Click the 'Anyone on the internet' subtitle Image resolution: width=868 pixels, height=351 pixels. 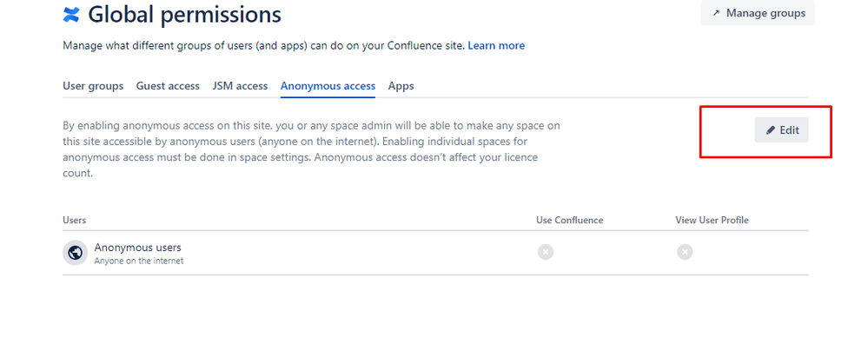tap(138, 260)
